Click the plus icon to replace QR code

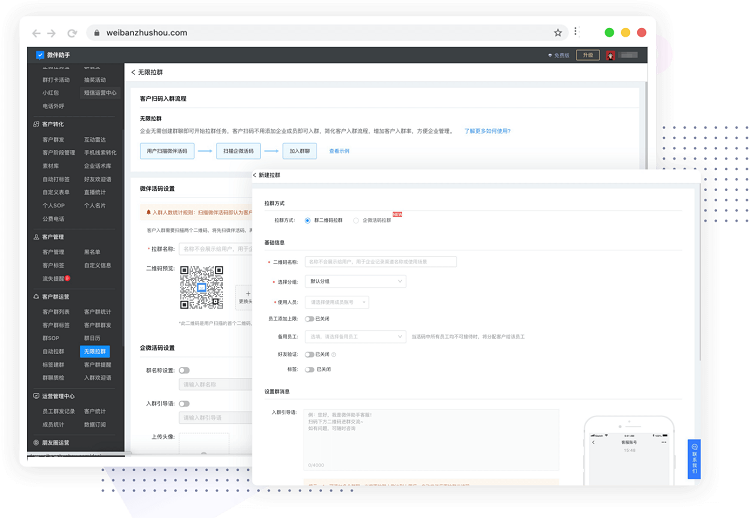[x=248, y=294]
